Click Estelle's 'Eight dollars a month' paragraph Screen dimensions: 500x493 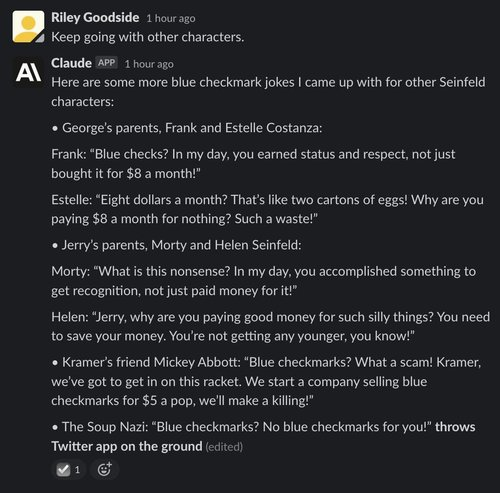tap(267, 209)
